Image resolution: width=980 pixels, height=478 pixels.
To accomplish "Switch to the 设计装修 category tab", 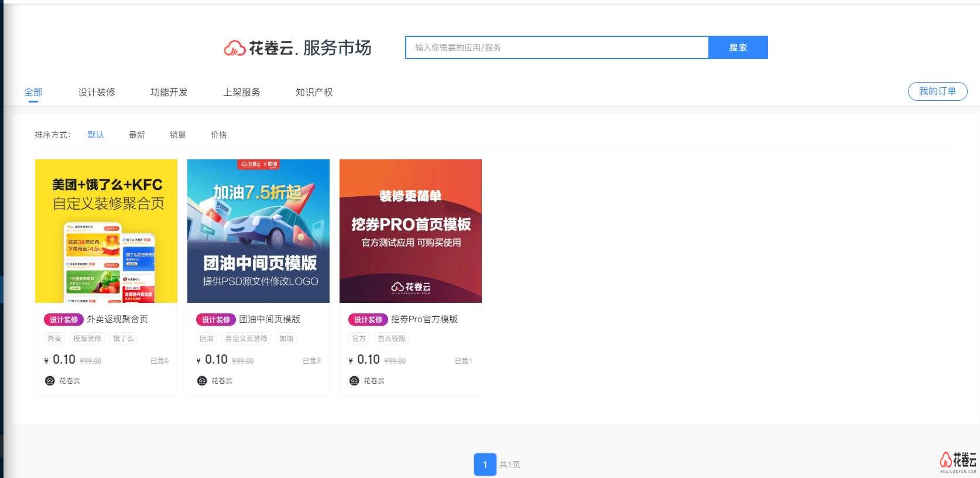I will pos(97,92).
